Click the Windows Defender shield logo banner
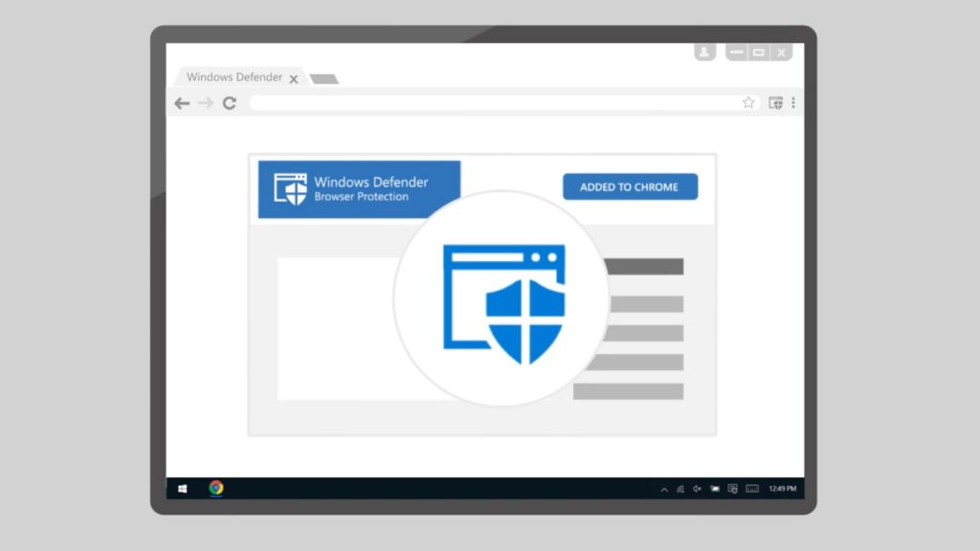The height and width of the screenshot is (551, 980). 289,187
